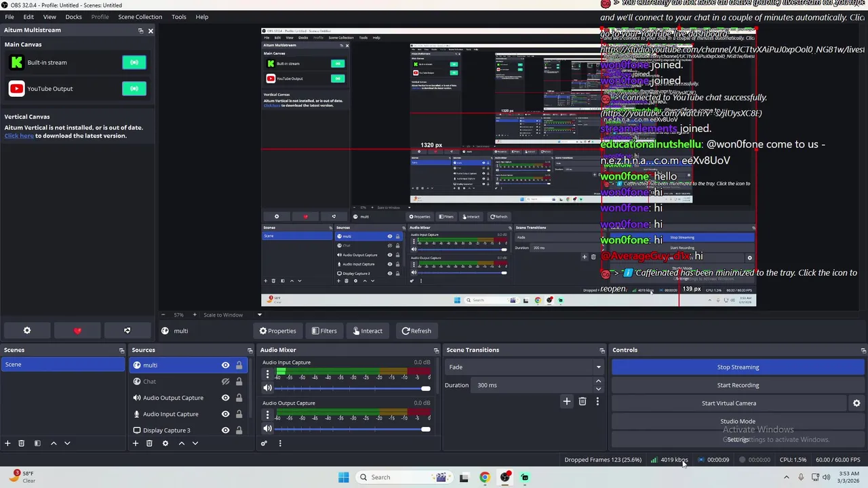868x488 pixels.
Task: Show hidden system tray icons chevron
Action: pos(787,477)
